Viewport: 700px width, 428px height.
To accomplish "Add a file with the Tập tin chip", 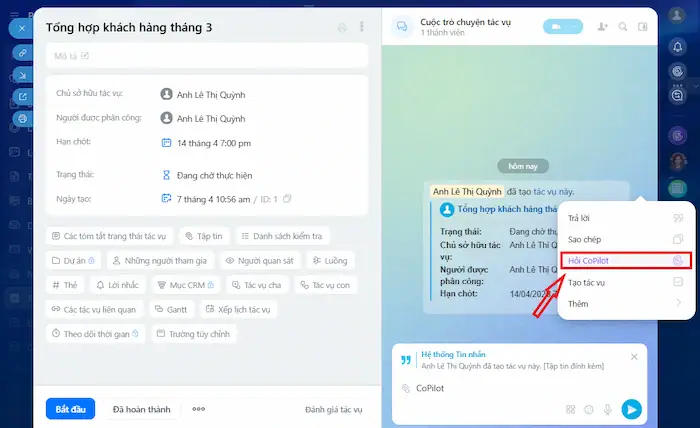I will (204, 236).
